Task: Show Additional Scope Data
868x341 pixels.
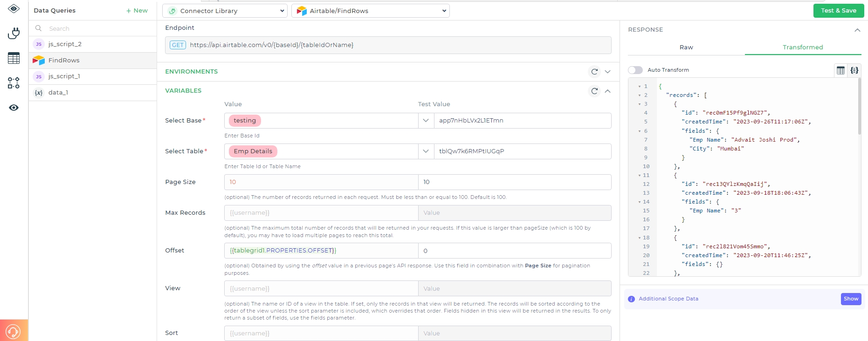Action: click(851, 299)
